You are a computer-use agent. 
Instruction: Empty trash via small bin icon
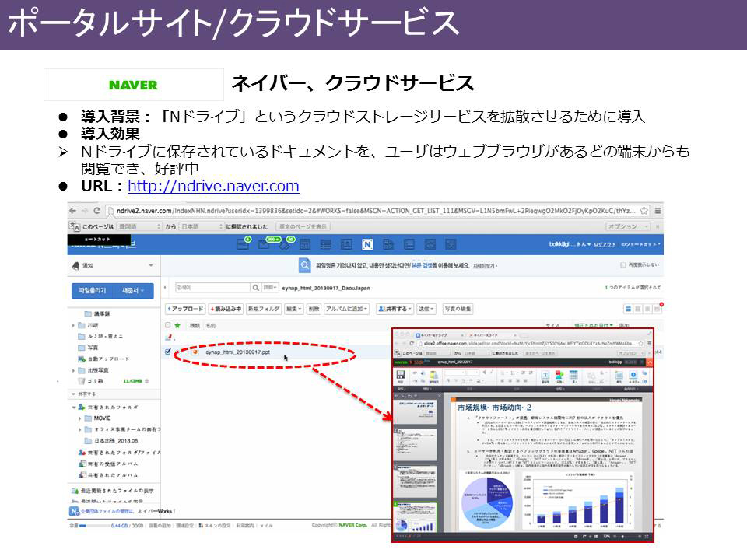147,381
